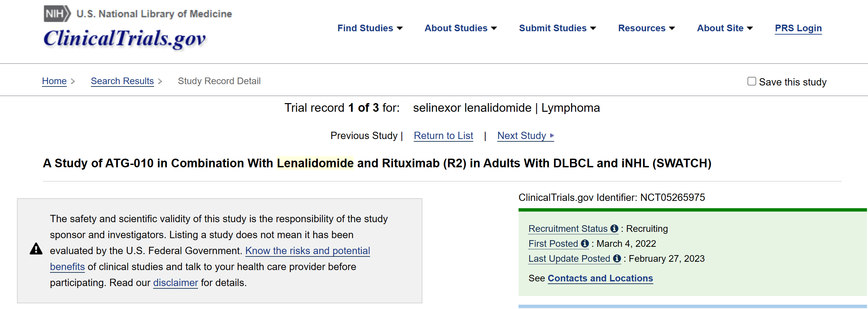The height and width of the screenshot is (309, 868).
Task: Click Return to List link
Action: click(x=443, y=135)
